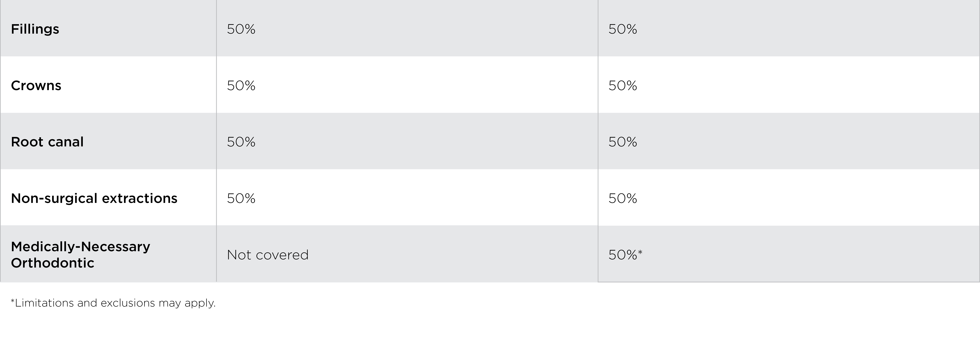Click the asterisk after the Orthodontic 50%
Image resolution: width=980 pixels, height=340 pixels.
(x=640, y=252)
